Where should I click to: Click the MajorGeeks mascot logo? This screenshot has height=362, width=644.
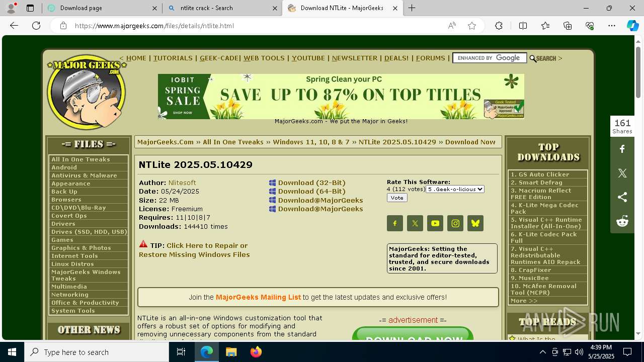pos(86,92)
